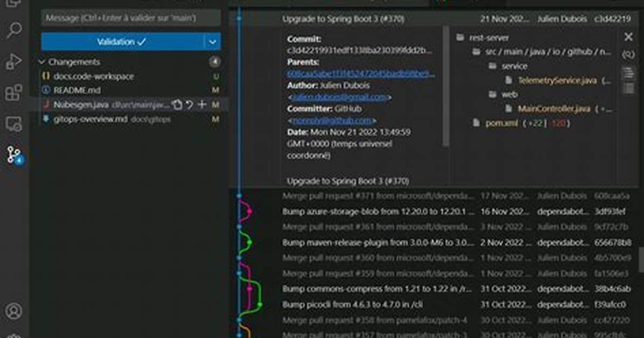The height and width of the screenshot is (338, 644).
Task: Click the Validation commit button
Action: pyautogui.click(x=122, y=41)
